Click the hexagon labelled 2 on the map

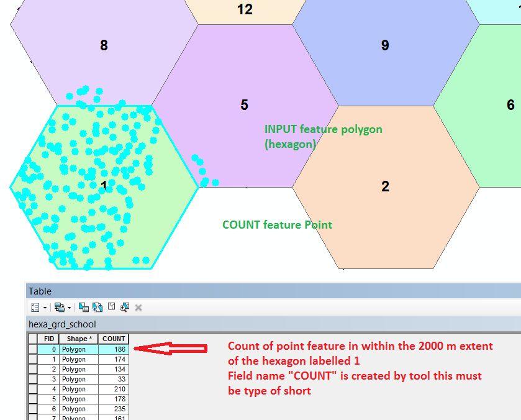coord(386,186)
